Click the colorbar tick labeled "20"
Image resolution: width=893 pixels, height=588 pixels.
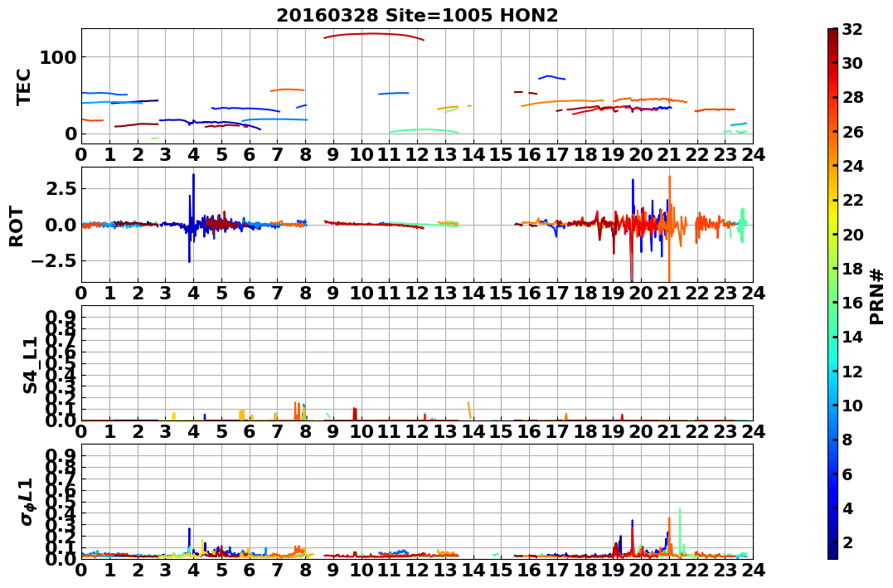852,234
